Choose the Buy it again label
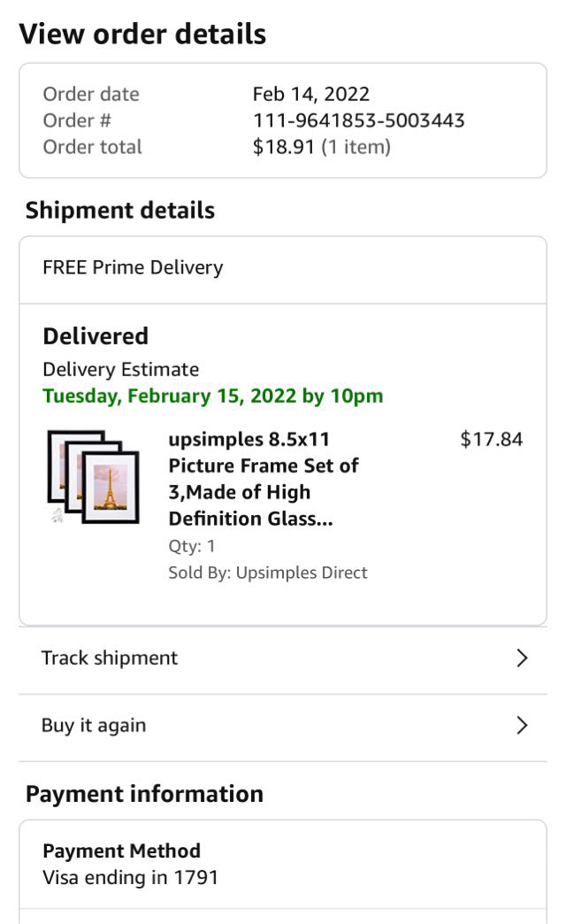 click(x=94, y=726)
